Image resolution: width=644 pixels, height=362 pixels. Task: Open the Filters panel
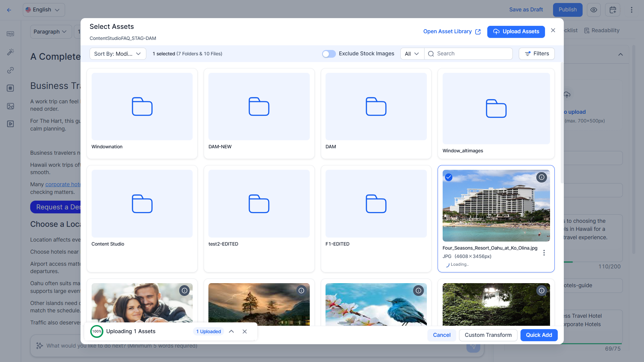pyautogui.click(x=537, y=54)
